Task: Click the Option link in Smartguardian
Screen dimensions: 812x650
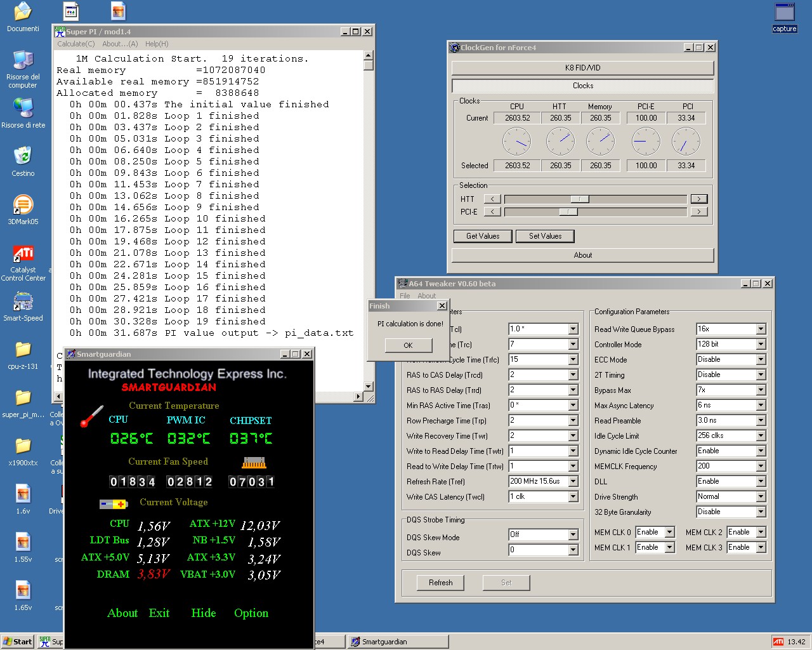Action: point(251,613)
